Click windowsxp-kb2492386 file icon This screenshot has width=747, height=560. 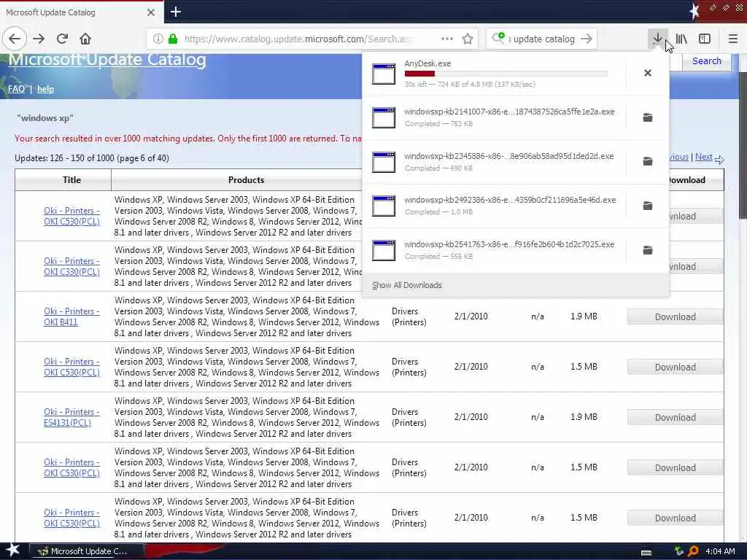click(384, 206)
